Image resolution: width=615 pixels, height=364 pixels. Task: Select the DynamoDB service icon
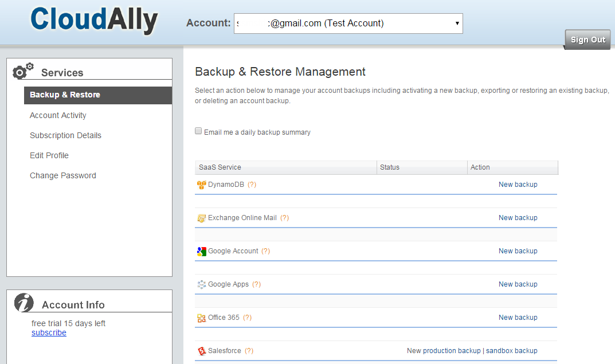pyautogui.click(x=202, y=184)
